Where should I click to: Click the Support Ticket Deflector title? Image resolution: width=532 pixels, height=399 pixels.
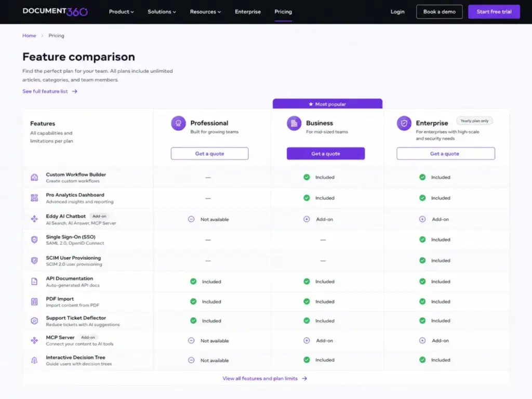coord(76,317)
